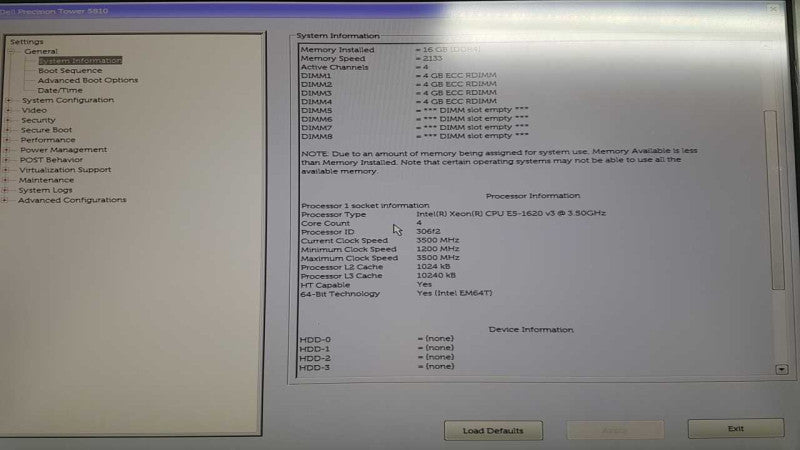The width and height of the screenshot is (800, 450).
Task: Expand the Secure Boot node
Action: coord(8,130)
